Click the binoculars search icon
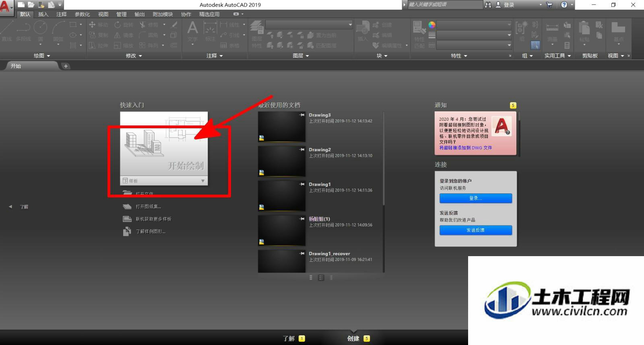Image resolution: width=644 pixels, height=345 pixels. (x=488, y=5)
